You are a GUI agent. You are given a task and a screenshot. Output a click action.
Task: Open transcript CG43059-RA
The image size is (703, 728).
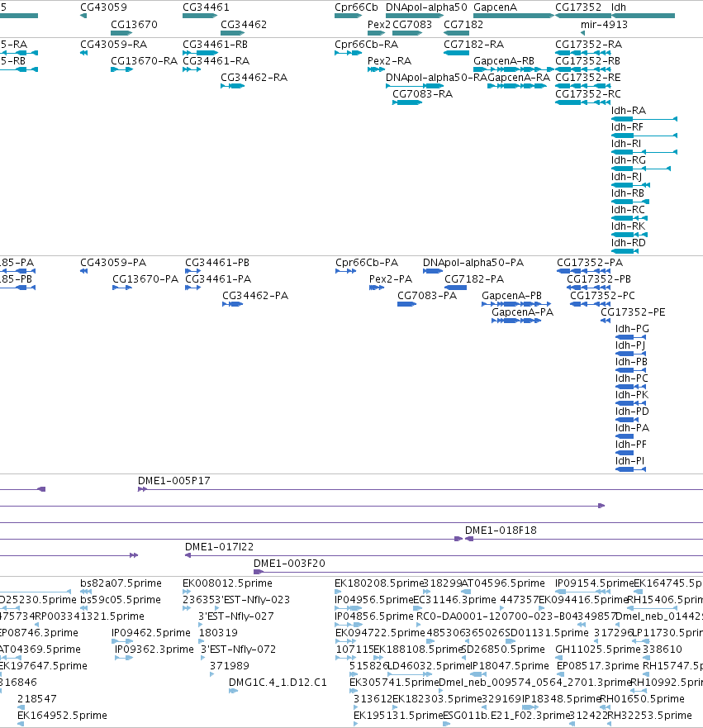pyautogui.click(x=114, y=45)
